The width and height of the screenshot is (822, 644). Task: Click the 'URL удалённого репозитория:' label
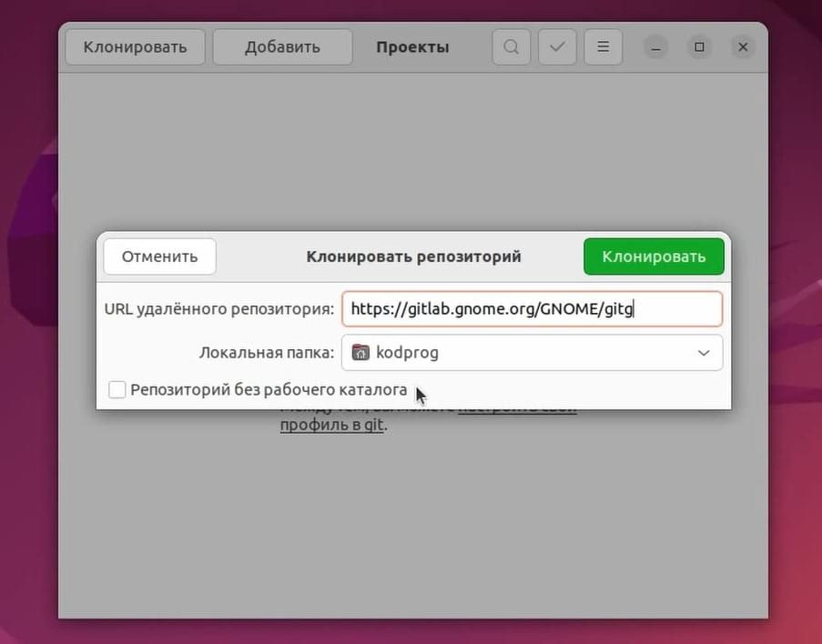219,309
